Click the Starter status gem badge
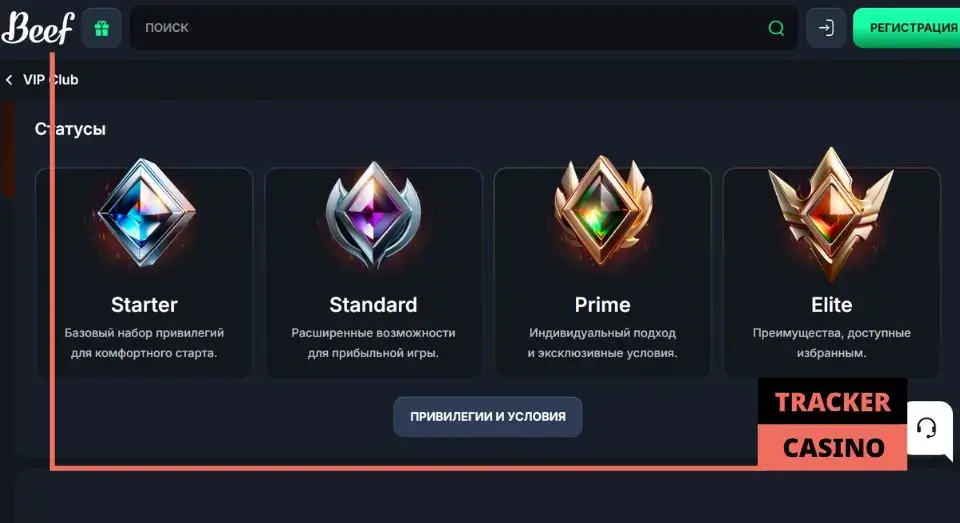The image size is (960, 523). tap(144, 215)
